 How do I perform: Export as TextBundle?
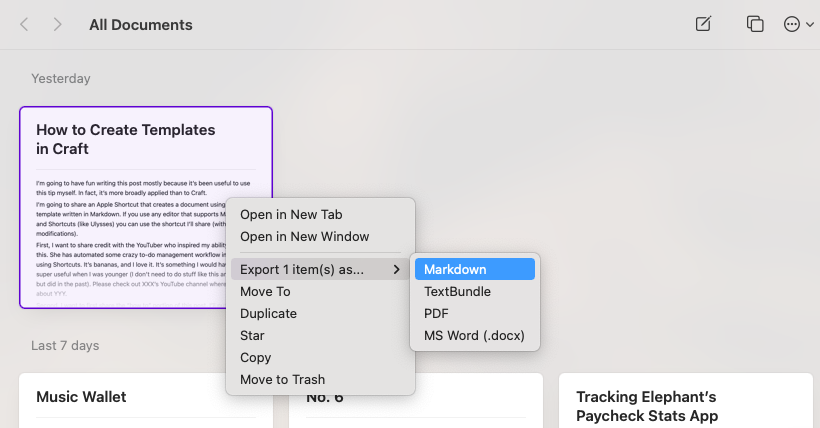(475, 291)
